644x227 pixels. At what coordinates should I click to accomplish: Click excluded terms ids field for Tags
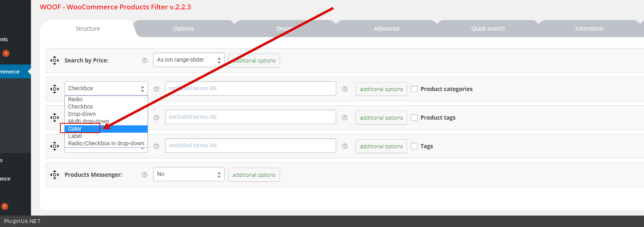[251, 145]
